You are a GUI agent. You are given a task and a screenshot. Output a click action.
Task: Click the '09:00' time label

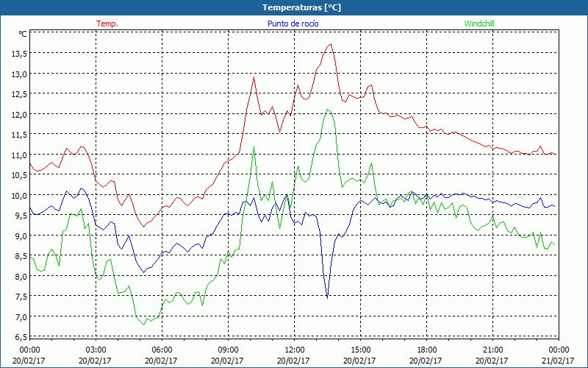point(228,350)
